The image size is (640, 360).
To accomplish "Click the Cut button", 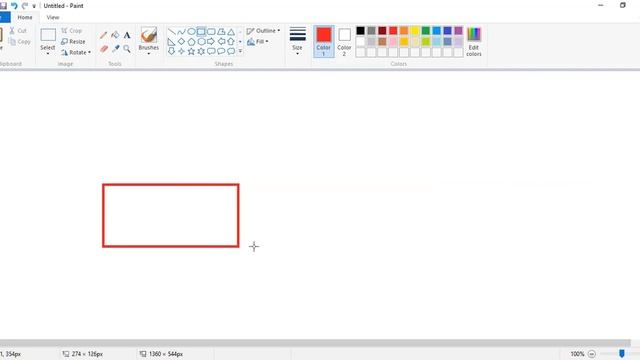I will coord(18,31).
